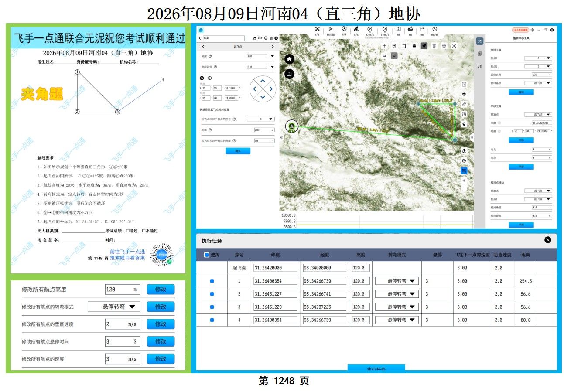
Task: Go to next item arrow beside 起飞点 header
Action: pos(273,47)
